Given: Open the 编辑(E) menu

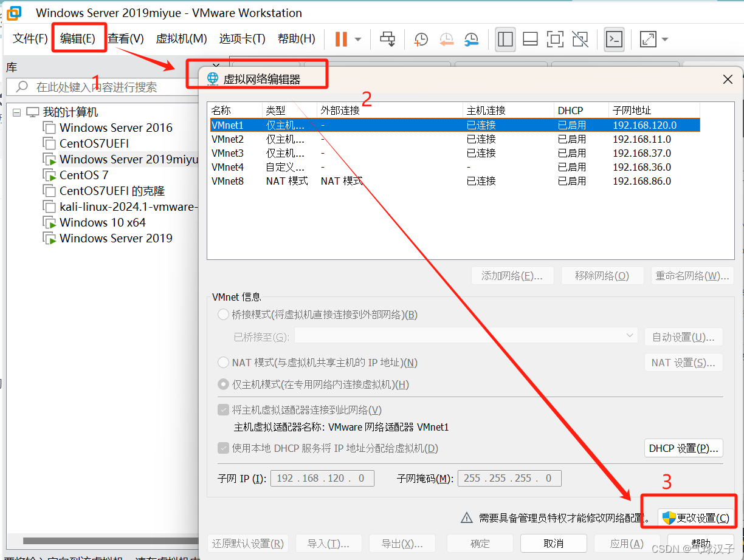Looking at the screenshot, I should [78, 39].
